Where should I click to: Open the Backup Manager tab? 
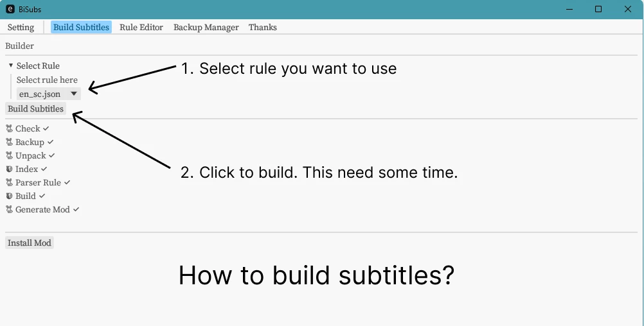coord(206,27)
